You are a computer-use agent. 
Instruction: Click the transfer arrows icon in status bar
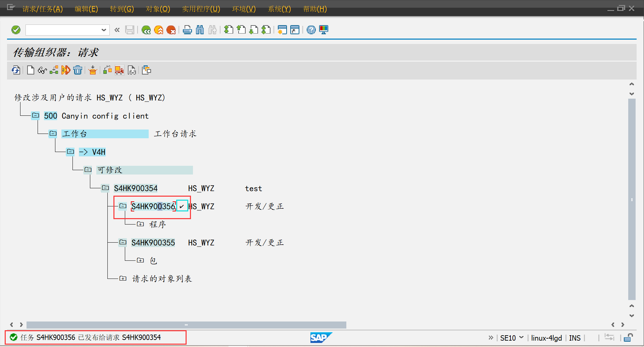coord(609,337)
